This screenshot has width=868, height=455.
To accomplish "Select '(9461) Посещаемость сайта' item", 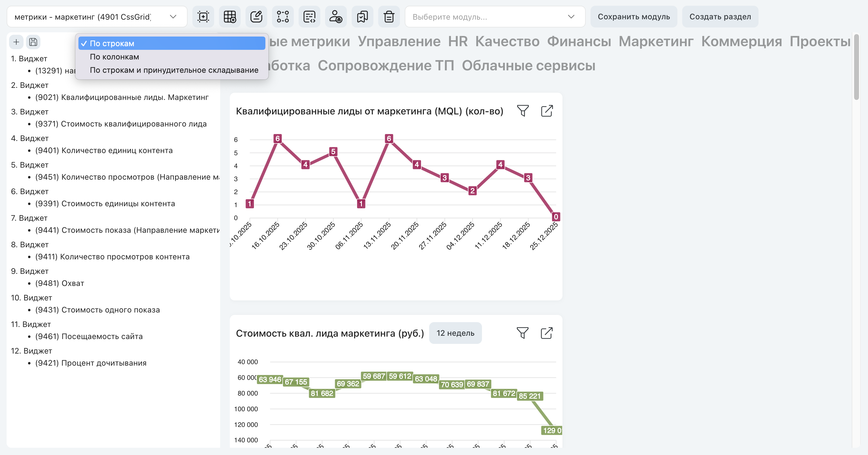I will click(89, 337).
